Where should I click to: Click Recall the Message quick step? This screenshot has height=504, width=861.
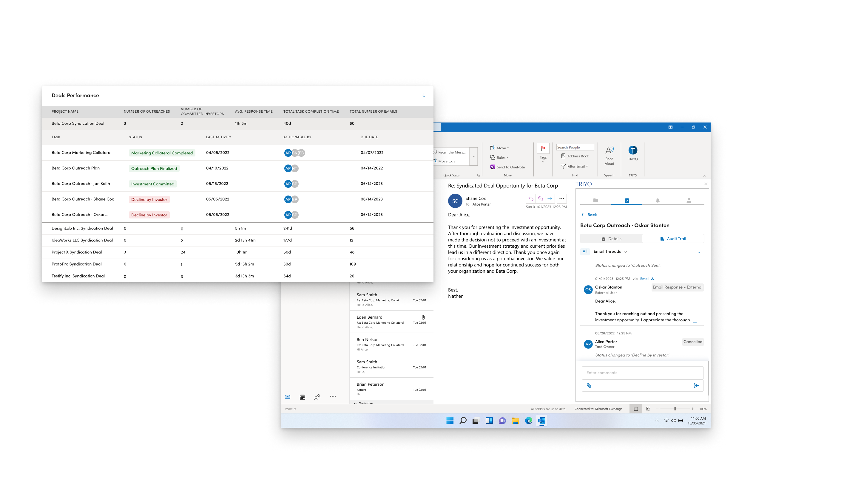pyautogui.click(x=450, y=152)
